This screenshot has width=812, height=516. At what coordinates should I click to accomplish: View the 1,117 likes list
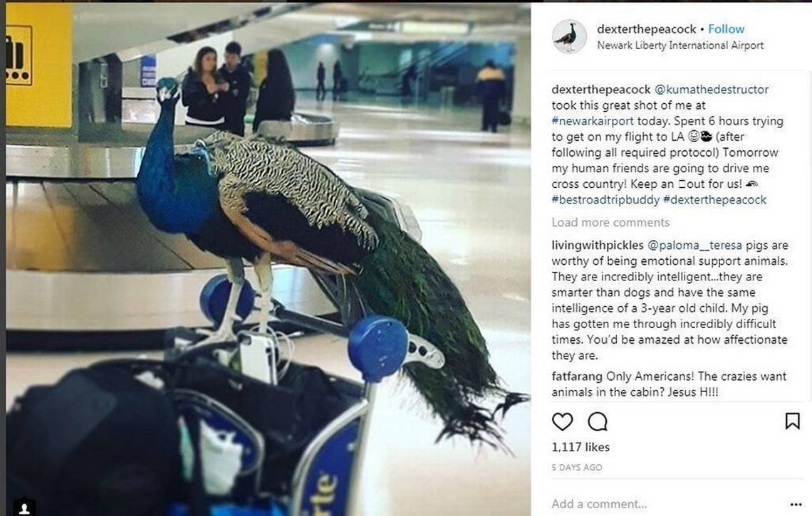tap(581, 447)
